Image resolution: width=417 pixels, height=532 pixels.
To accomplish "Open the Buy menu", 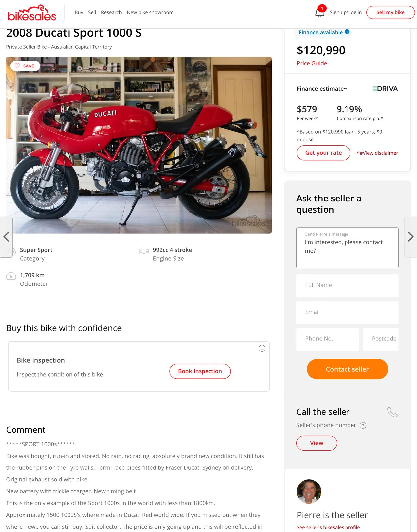I will point(79,12).
